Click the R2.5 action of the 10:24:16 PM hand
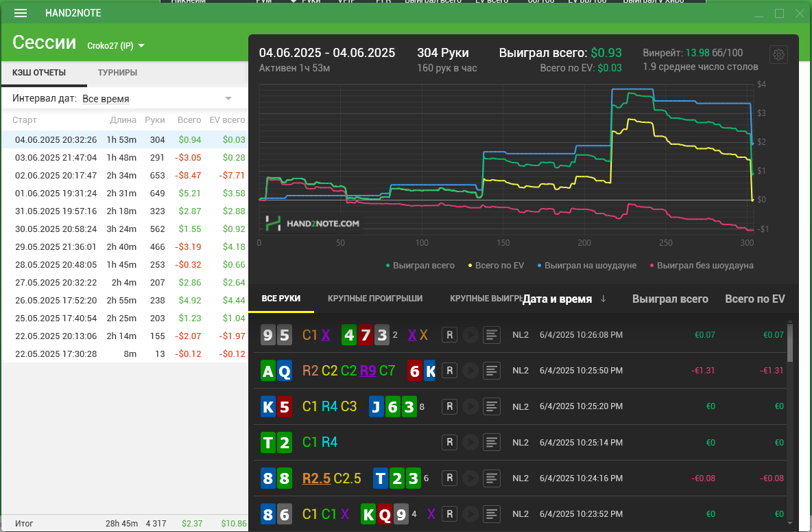812x532 pixels. pos(316,478)
